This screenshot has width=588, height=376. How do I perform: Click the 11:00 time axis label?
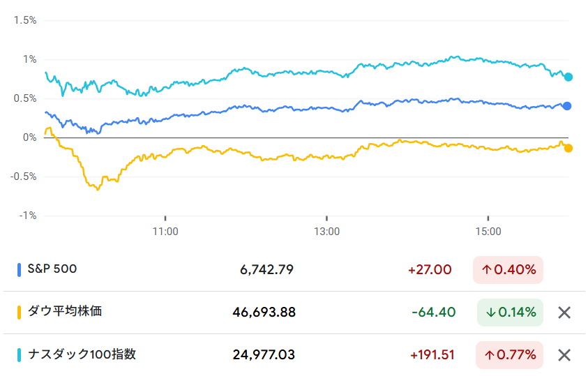pos(165,230)
